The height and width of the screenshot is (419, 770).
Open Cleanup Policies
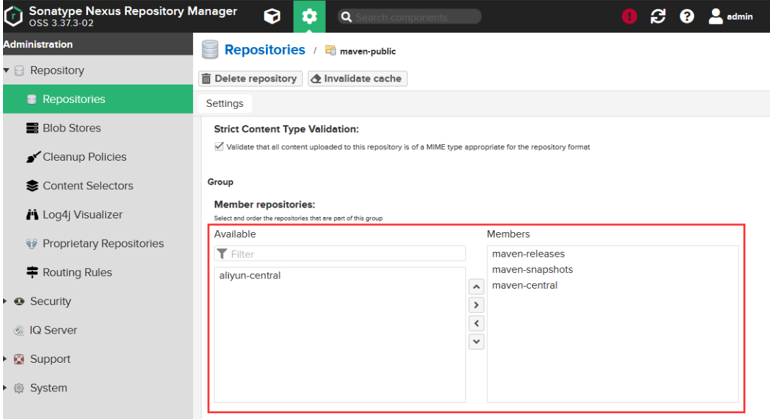point(84,157)
